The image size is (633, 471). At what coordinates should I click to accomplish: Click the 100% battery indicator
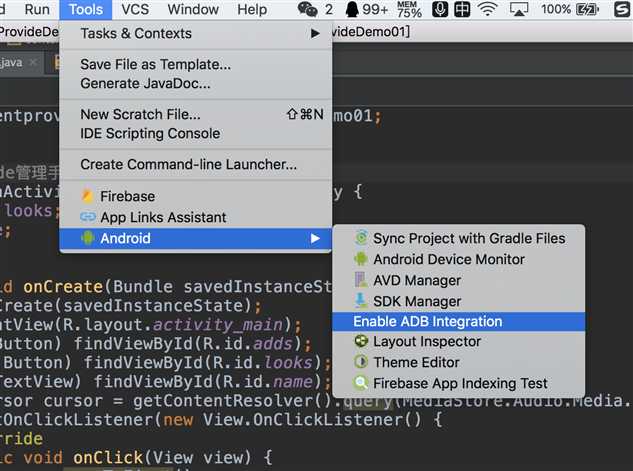tap(570, 9)
